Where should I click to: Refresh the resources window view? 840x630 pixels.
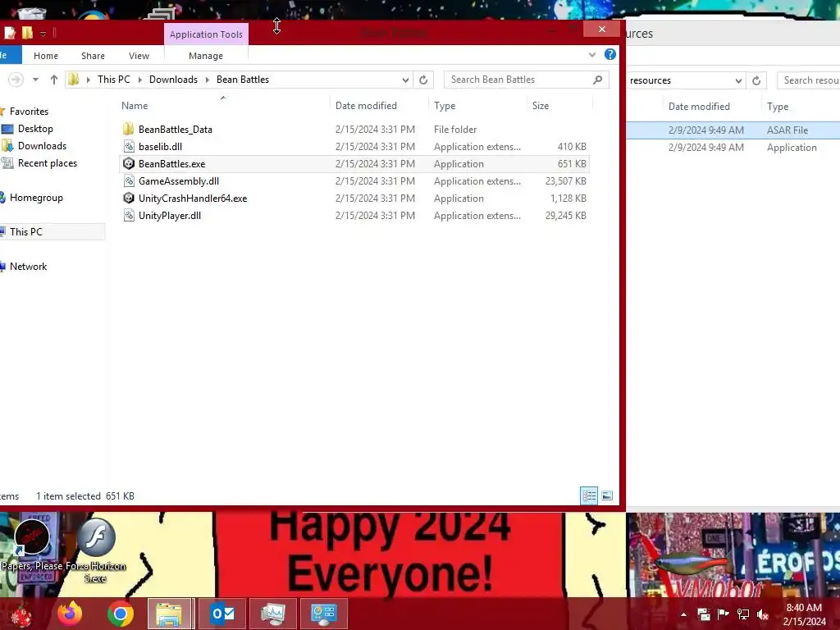pos(756,80)
